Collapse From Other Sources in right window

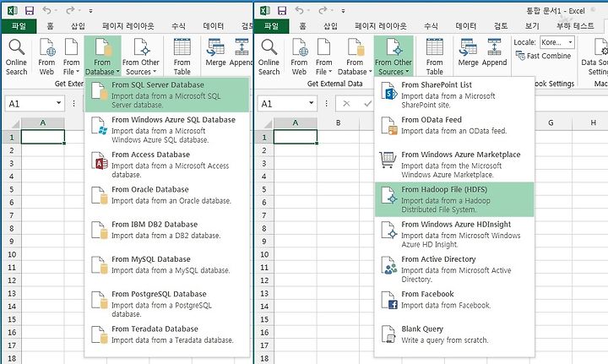click(x=394, y=57)
